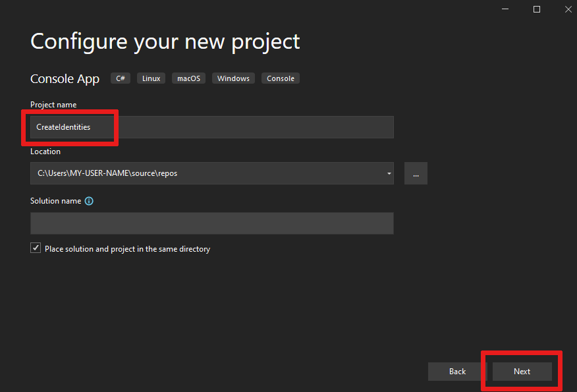Maximize the dialog window
577x392 pixels.
point(537,9)
